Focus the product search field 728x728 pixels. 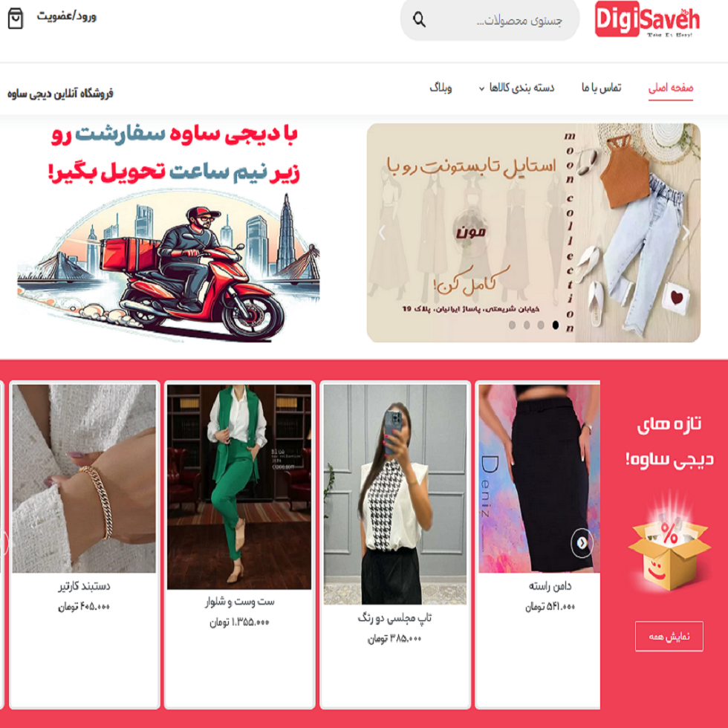pos(490,20)
